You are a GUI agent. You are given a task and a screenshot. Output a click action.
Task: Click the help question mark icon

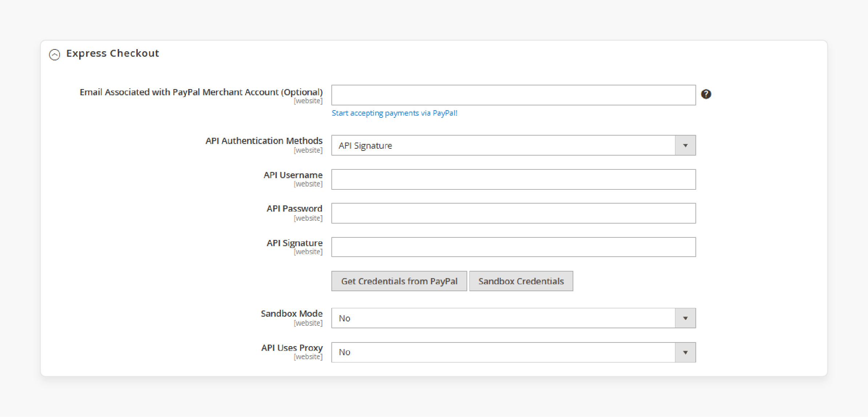(x=706, y=94)
